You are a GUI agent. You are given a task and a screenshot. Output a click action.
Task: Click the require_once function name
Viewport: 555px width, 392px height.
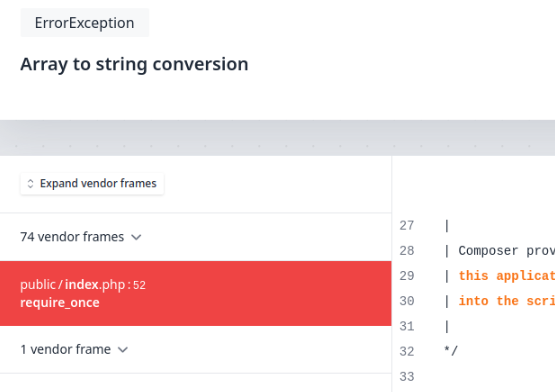(60, 303)
